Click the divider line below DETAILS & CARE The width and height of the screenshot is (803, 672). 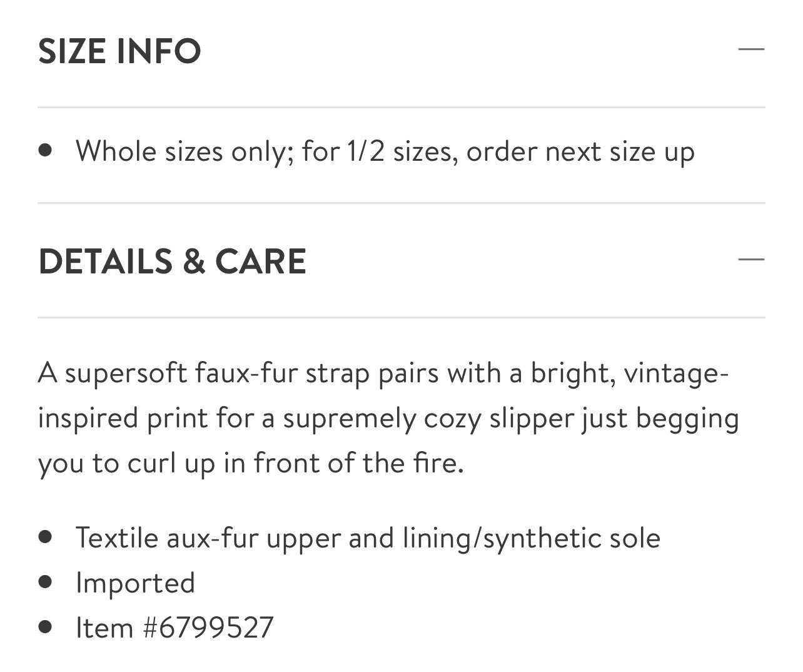401,318
